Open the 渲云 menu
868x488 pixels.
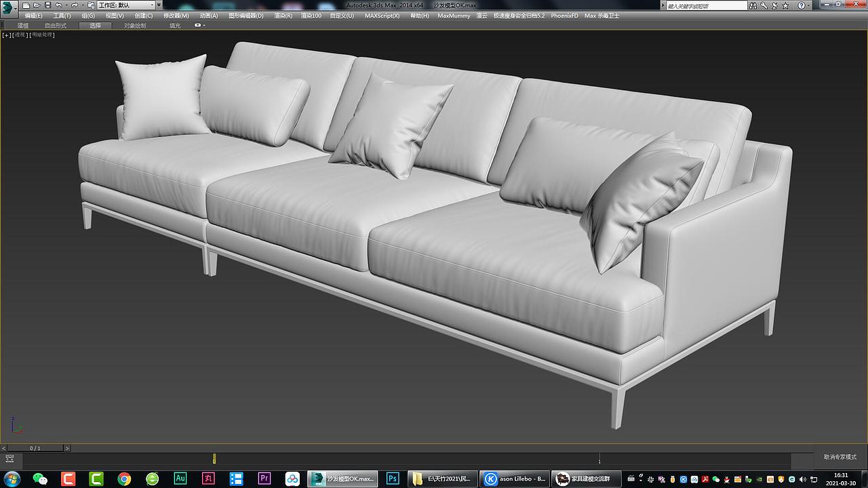click(x=481, y=16)
